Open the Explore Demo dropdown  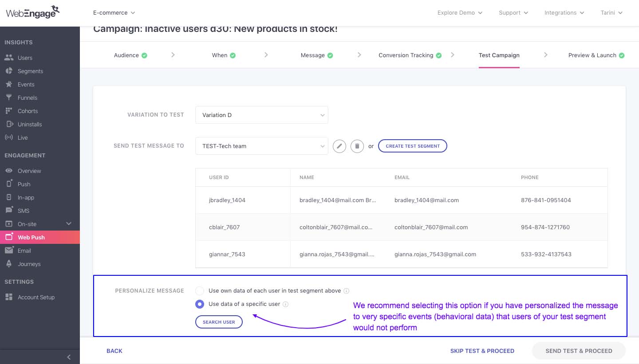460,12
